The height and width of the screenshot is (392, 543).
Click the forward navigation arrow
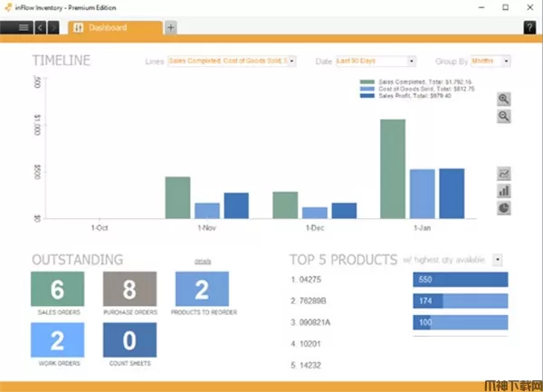[55, 27]
